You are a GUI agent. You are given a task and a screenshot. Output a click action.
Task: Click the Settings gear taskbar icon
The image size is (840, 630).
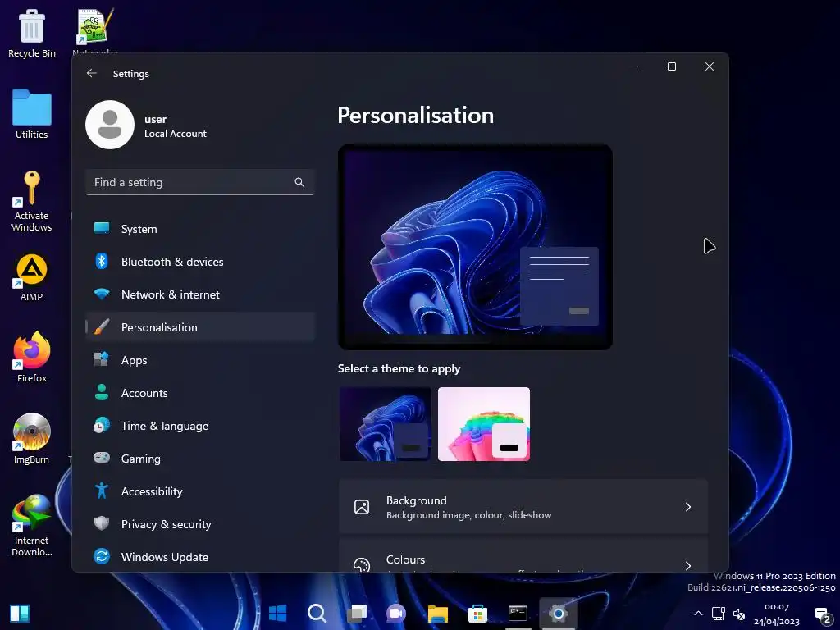coord(558,614)
